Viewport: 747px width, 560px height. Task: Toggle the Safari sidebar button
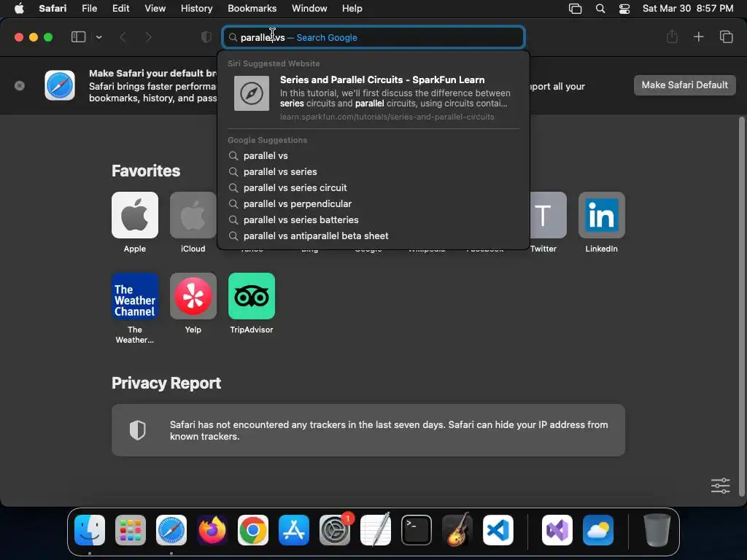click(78, 37)
